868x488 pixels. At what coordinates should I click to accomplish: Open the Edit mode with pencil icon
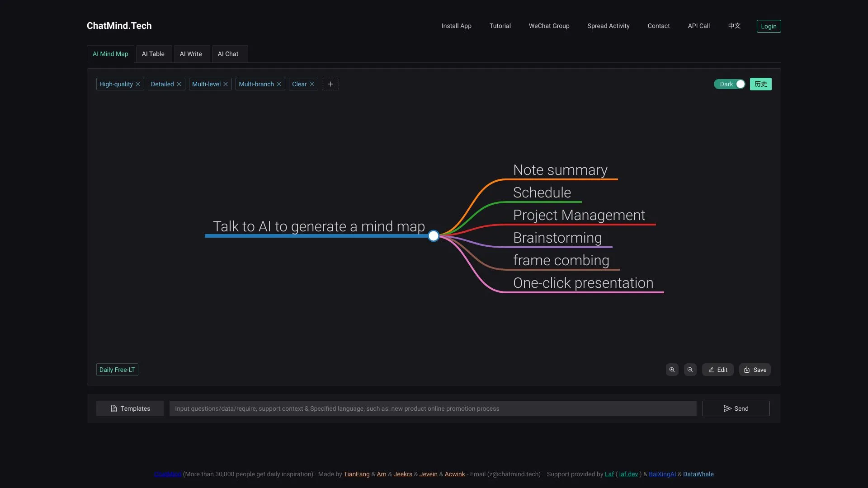click(718, 370)
